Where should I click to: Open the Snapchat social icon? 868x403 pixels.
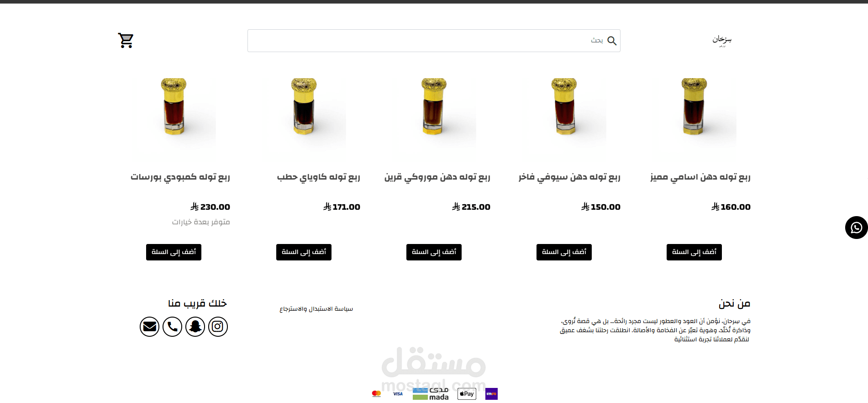195,327
